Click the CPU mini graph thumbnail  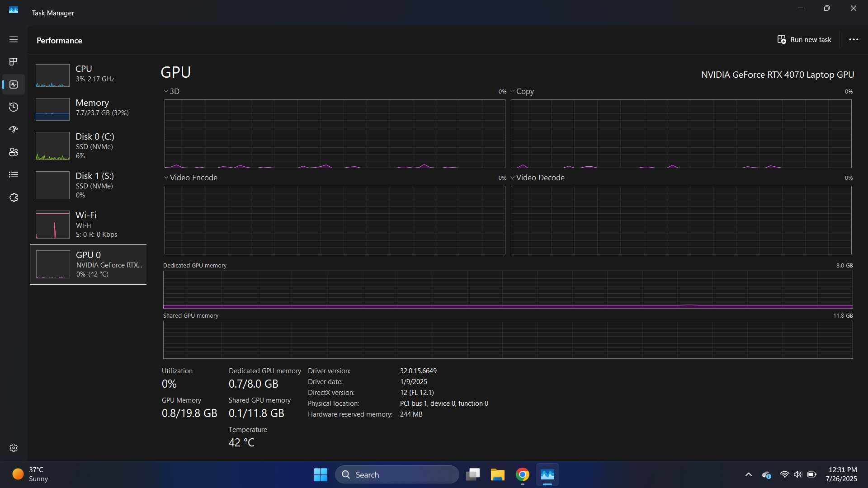52,75
